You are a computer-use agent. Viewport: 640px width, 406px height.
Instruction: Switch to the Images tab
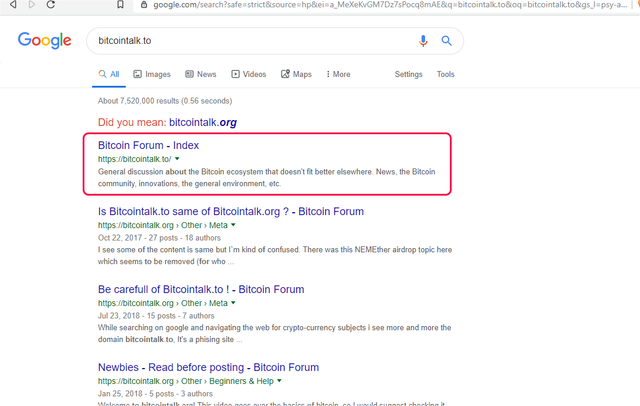(152, 74)
